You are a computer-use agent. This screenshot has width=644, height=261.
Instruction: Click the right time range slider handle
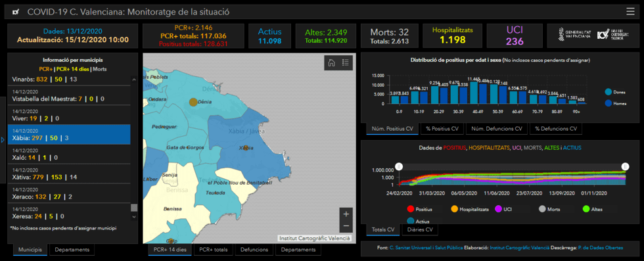click(625, 166)
